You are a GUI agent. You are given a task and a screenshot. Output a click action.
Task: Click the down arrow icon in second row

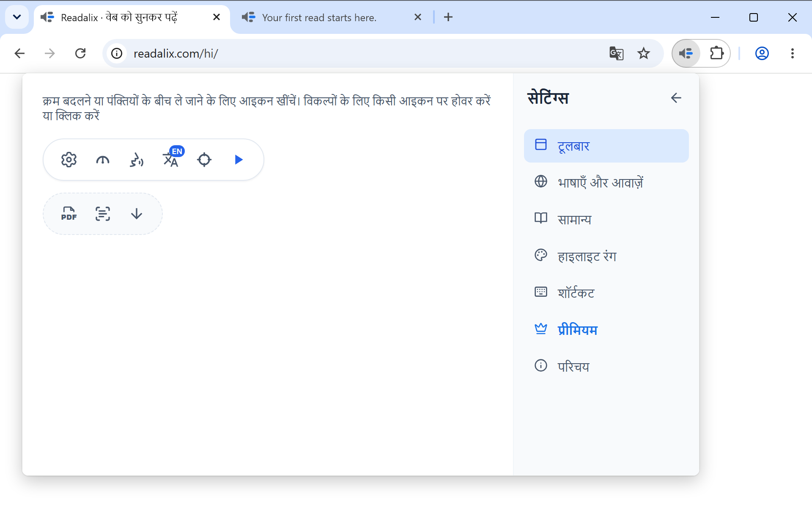[137, 214]
